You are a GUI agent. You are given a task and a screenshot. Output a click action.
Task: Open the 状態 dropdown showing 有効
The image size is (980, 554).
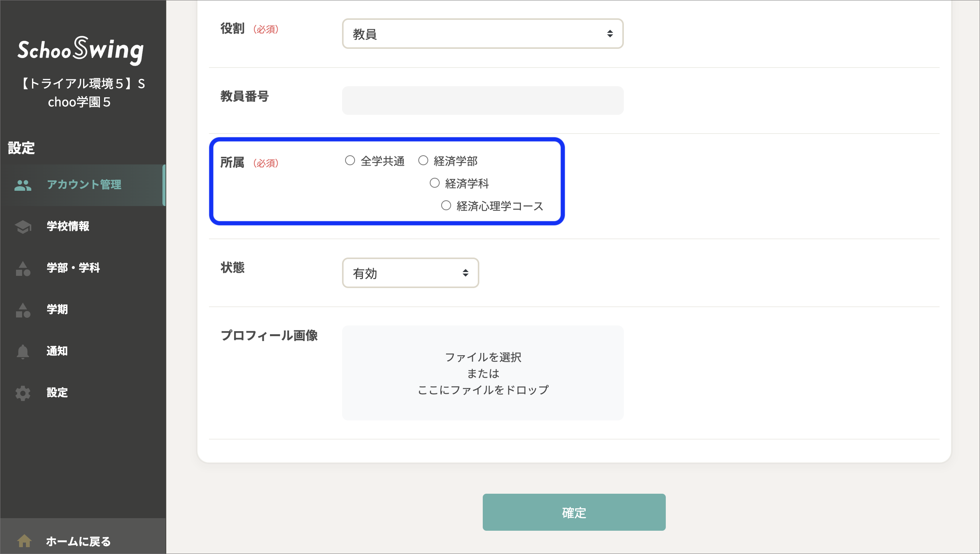pyautogui.click(x=410, y=273)
